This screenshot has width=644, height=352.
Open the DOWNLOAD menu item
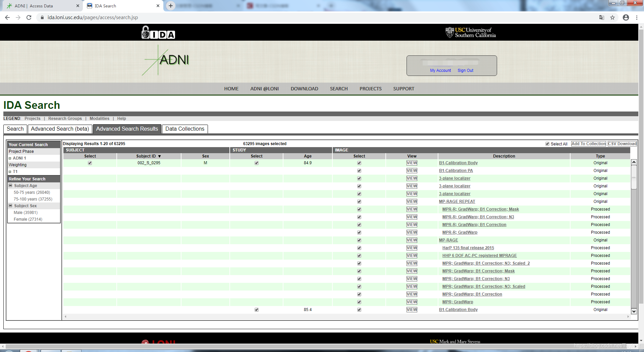[x=304, y=89]
